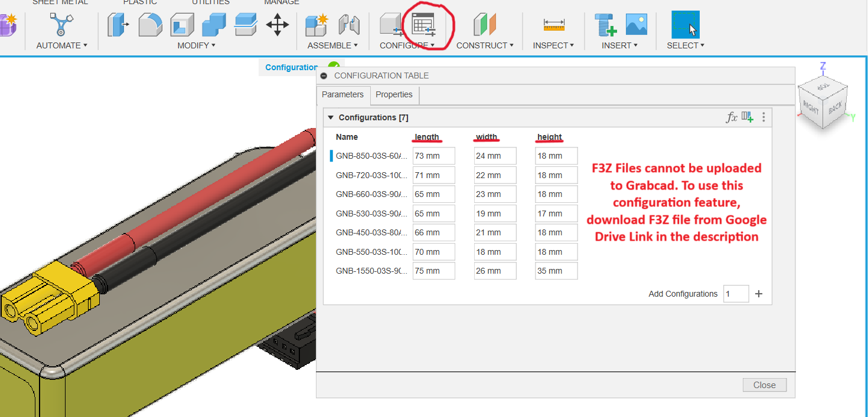The height and width of the screenshot is (417, 868).
Task: Select configuration row GNB-550-03S-100
Action: 371,252
